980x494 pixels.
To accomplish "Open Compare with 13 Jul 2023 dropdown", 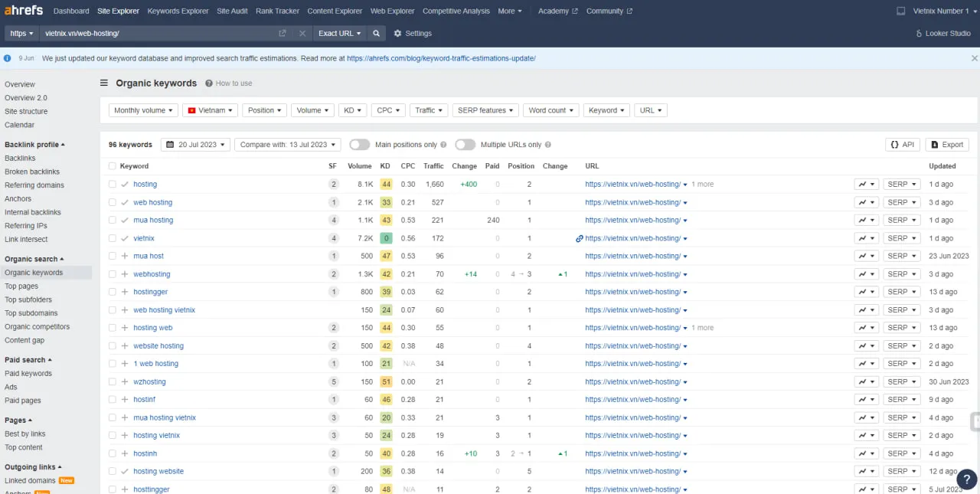I will tap(288, 144).
